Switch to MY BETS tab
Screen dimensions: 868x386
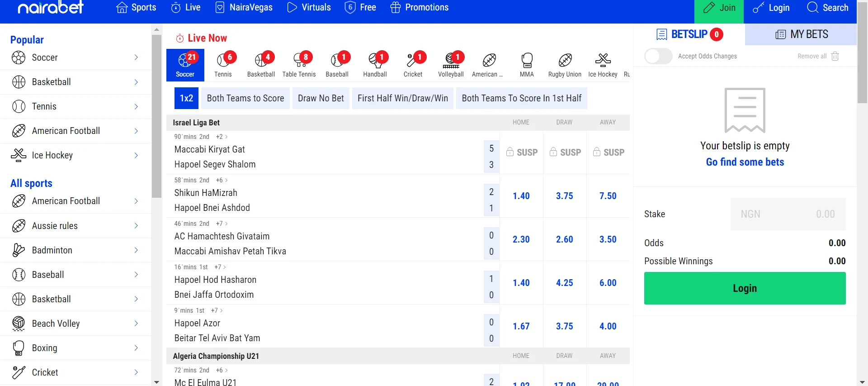801,34
